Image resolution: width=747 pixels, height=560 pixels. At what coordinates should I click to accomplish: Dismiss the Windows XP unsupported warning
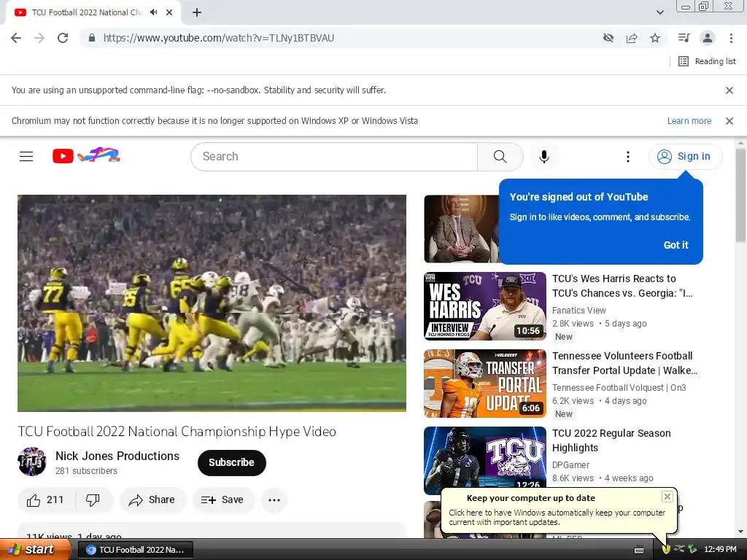729,121
